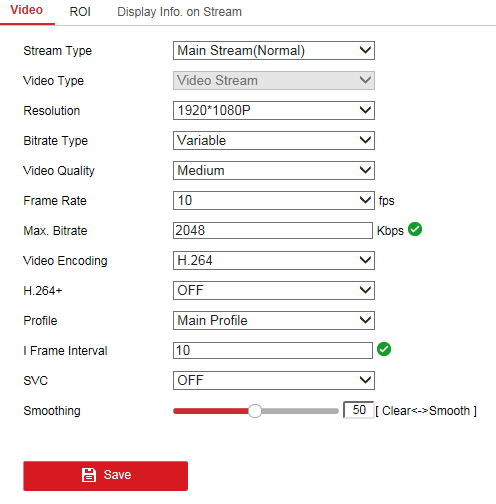Open the Profile dropdown showing Main Profile

(x=274, y=321)
